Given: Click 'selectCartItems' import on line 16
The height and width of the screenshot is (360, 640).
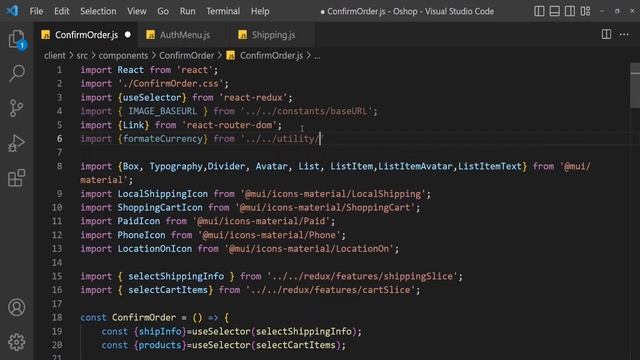Looking at the screenshot, I should click(168, 290).
